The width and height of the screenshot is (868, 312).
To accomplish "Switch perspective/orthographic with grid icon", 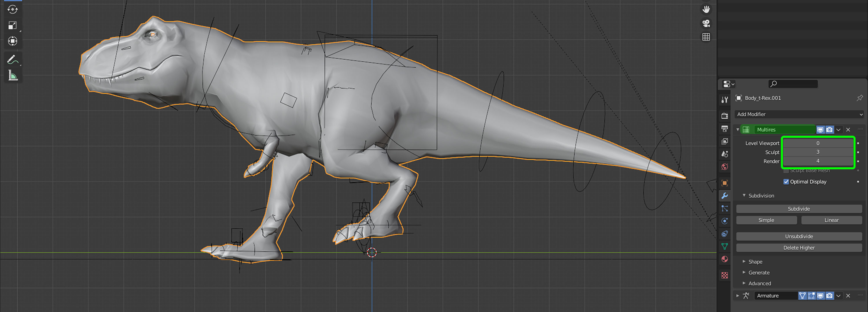I will coord(706,37).
